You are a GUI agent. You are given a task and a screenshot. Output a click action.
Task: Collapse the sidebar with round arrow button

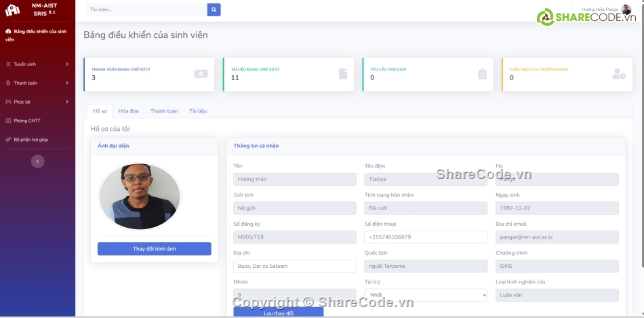tap(38, 161)
